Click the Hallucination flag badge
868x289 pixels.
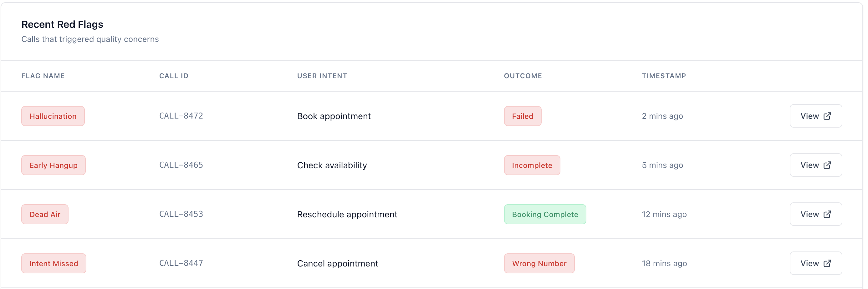[53, 116]
